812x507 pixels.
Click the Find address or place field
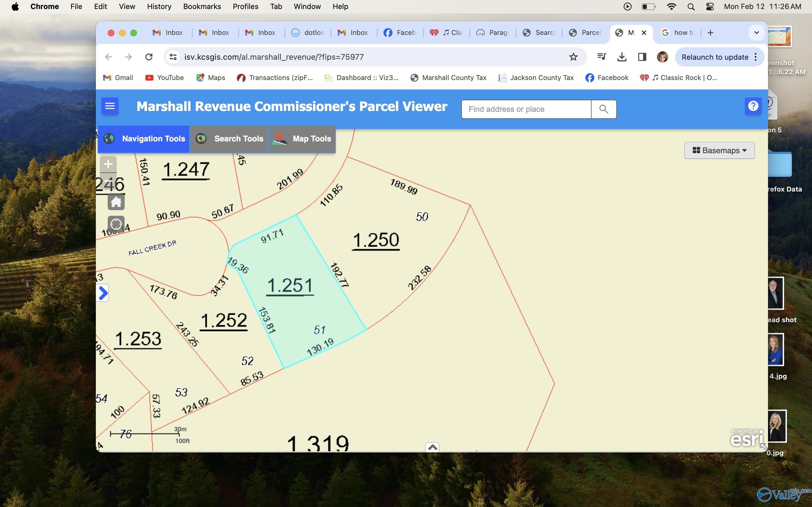(x=526, y=109)
